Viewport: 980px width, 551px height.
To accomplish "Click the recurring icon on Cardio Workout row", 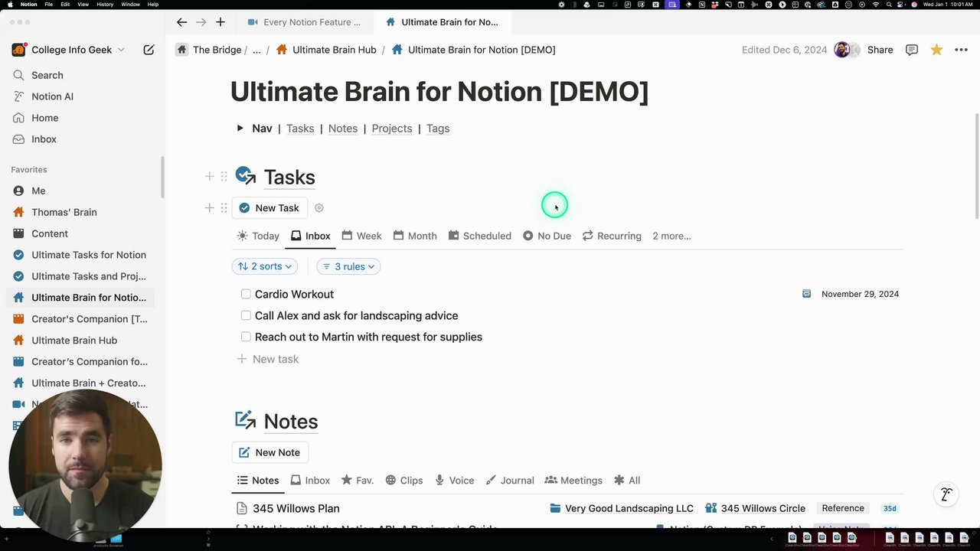I will [806, 294].
